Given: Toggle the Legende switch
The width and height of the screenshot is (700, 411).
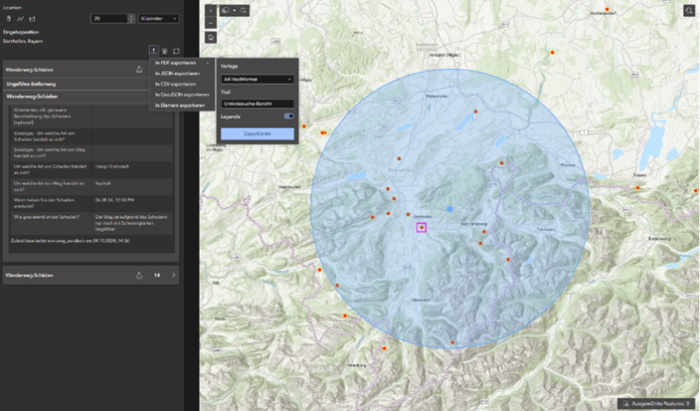Looking at the screenshot, I should click(289, 116).
